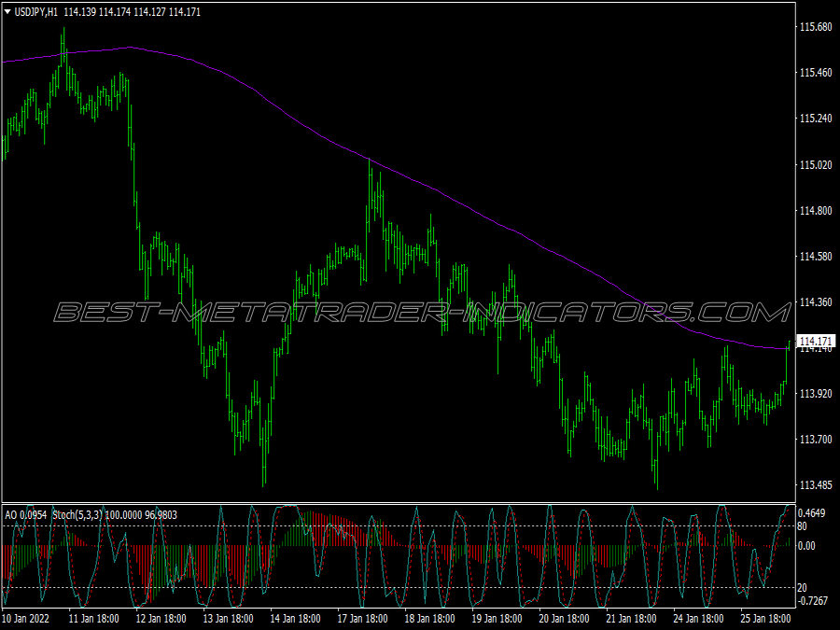Click the USDJPY,H1 chart title text
This screenshot has width=840, height=630.
pos(35,12)
